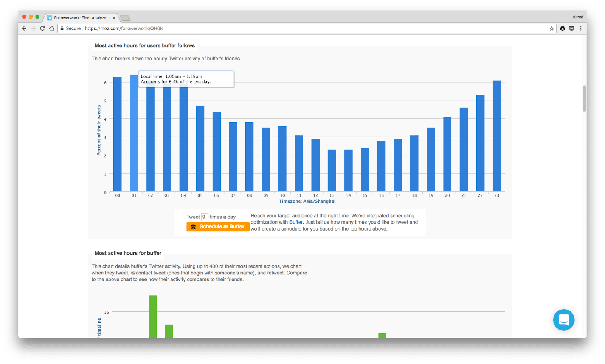The height and width of the screenshot is (364, 605).
Task: Click the address bar URL field
Action: [306, 28]
